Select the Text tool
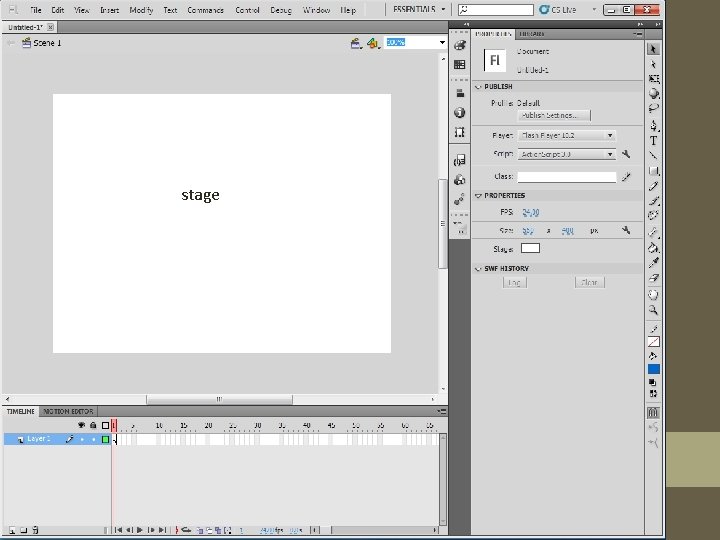Screen dimensions: 720x540 pos(653,141)
